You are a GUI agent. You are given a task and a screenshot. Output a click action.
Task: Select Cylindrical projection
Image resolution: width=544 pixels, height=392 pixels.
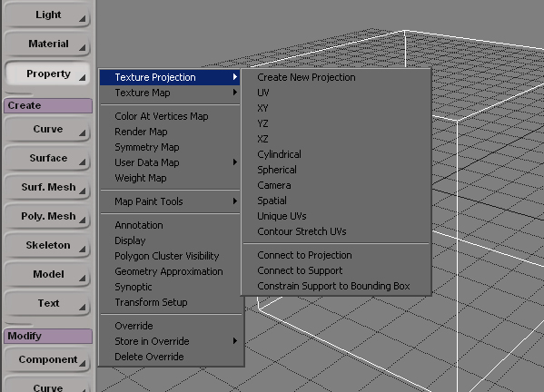point(336,154)
